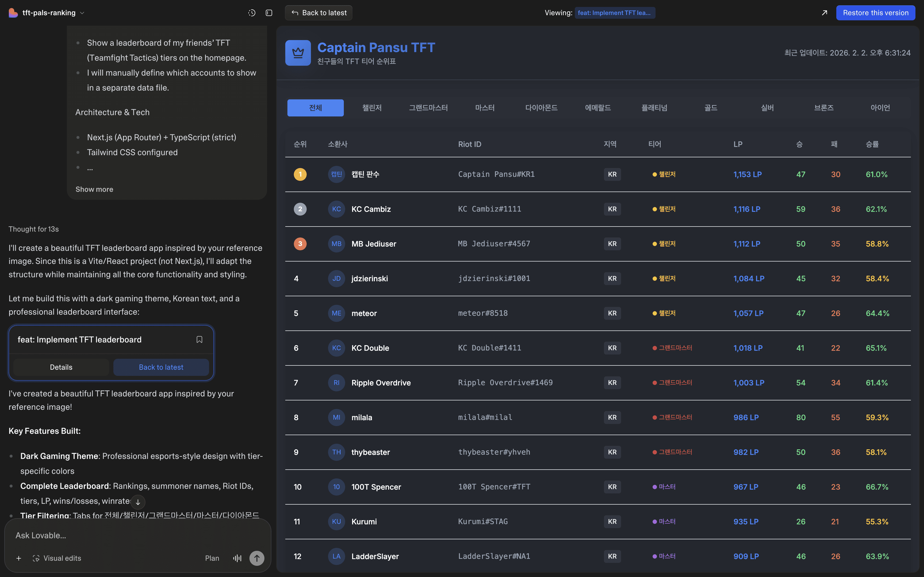Open tft-pals-ranking project dropdown

click(53, 13)
